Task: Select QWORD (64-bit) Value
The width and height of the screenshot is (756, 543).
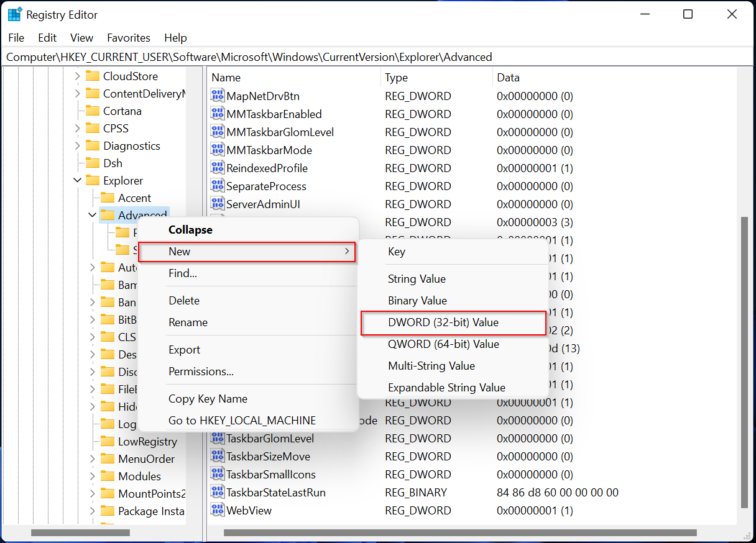Action: [453, 344]
